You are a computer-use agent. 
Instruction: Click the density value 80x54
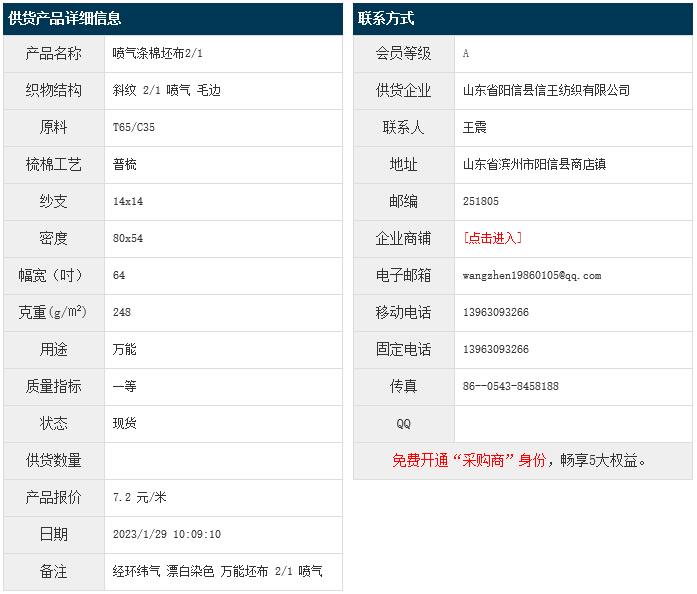point(128,238)
